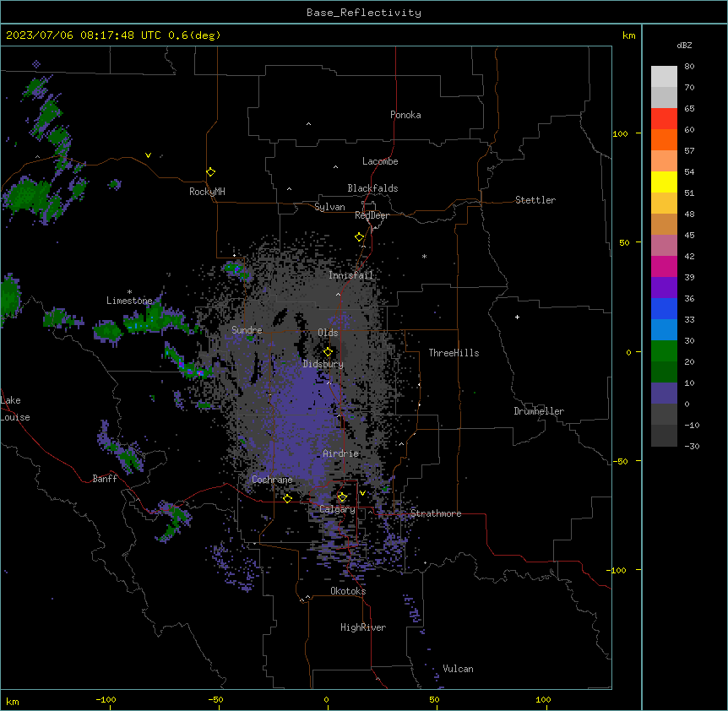Click the yellow V marker northwest of RockyMH
Screen dimensions: 728x711
148,155
